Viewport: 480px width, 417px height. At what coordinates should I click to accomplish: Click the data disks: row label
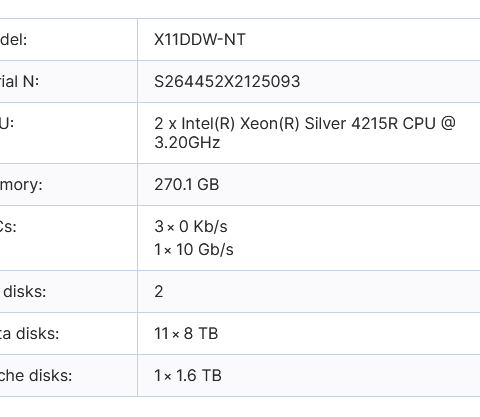pyautogui.click(x=30, y=334)
